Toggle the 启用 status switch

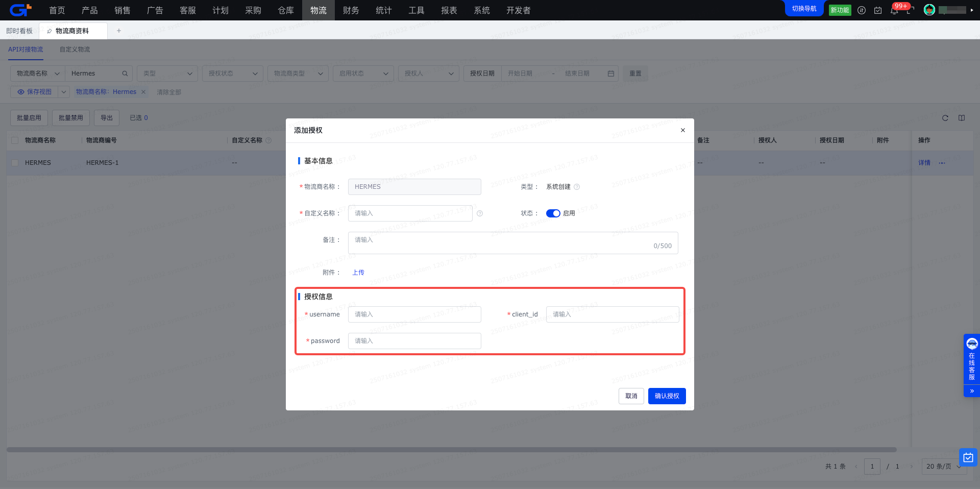(x=553, y=213)
